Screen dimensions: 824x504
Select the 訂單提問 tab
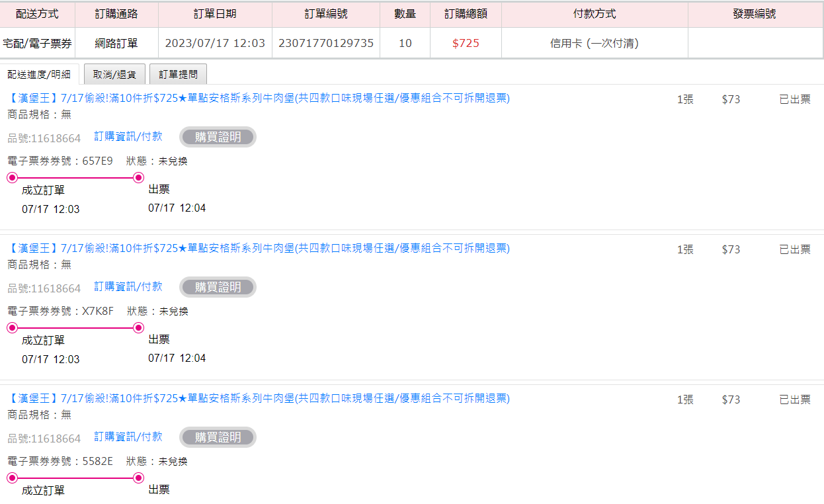[x=178, y=75]
